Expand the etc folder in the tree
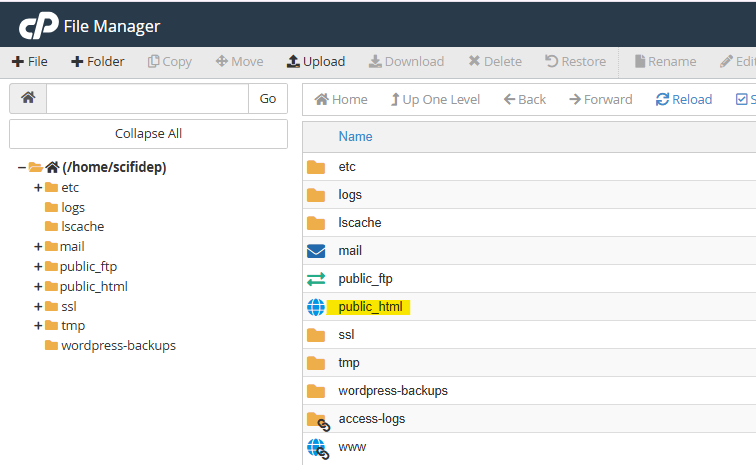The width and height of the screenshot is (756, 465). (38, 187)
